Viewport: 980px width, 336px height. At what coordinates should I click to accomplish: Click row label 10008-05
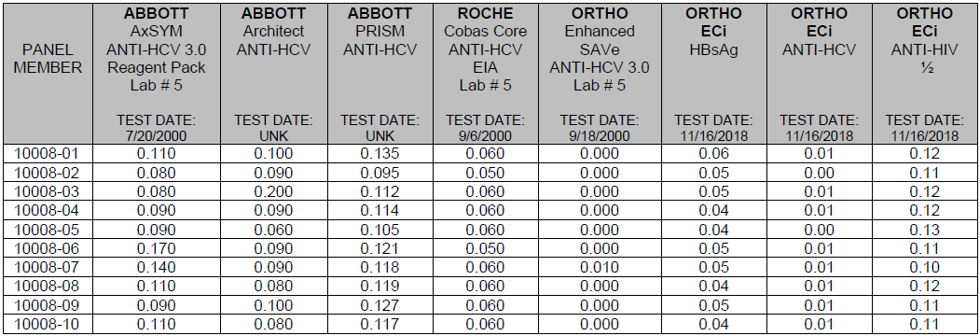[46, 230]
